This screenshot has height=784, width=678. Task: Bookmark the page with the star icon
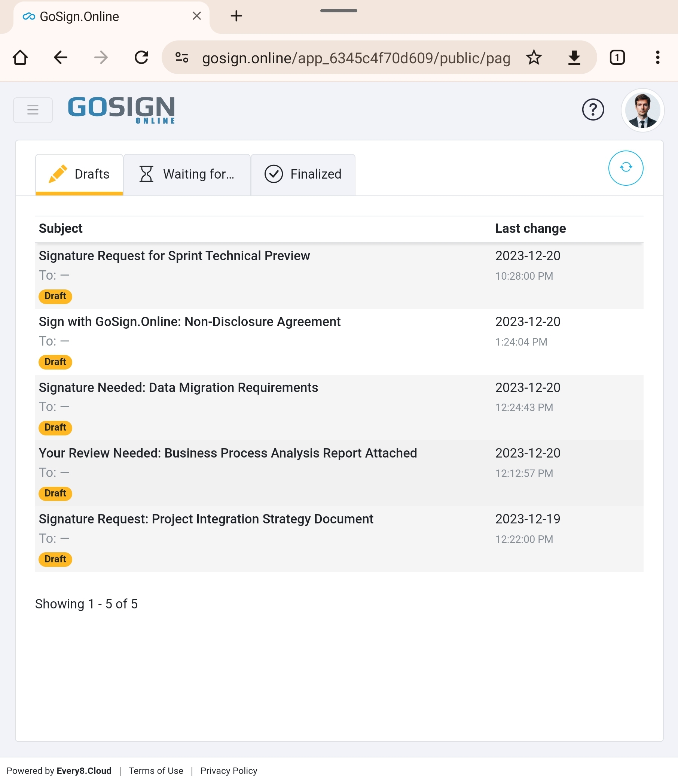[534, 58]
